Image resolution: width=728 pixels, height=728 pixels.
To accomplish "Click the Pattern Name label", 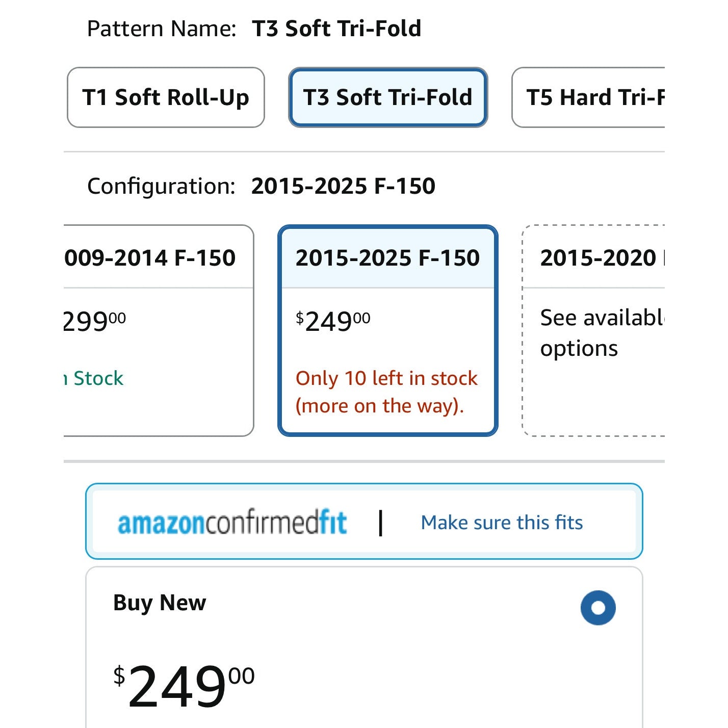I will [x=162, y=29].
